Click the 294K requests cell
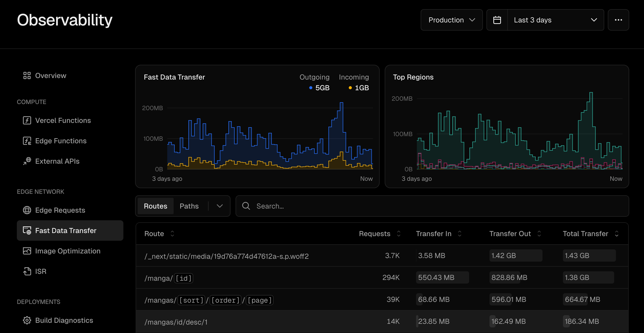 pyautogui.click(x=391, y=277)
